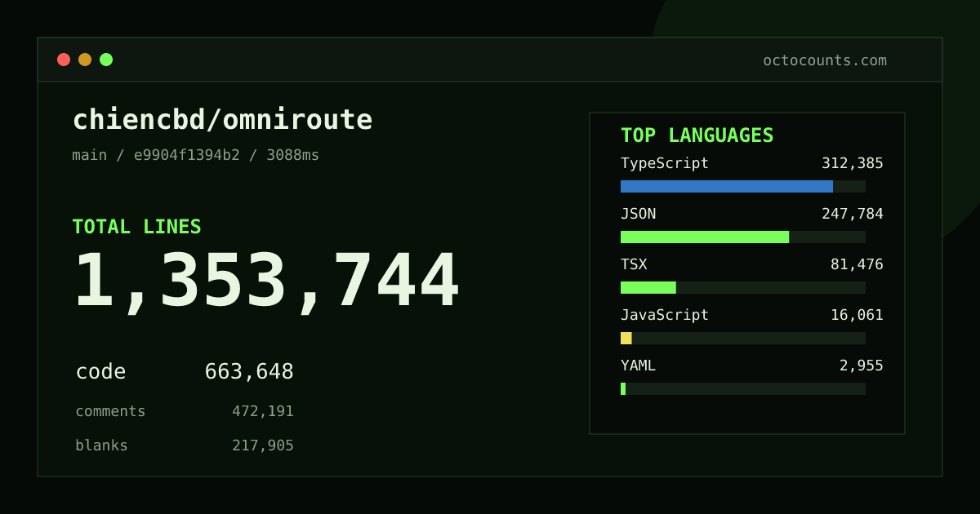Click the blue TypeScript progress bar
Viewport: 980px width, 514px height.
[727, 186]
